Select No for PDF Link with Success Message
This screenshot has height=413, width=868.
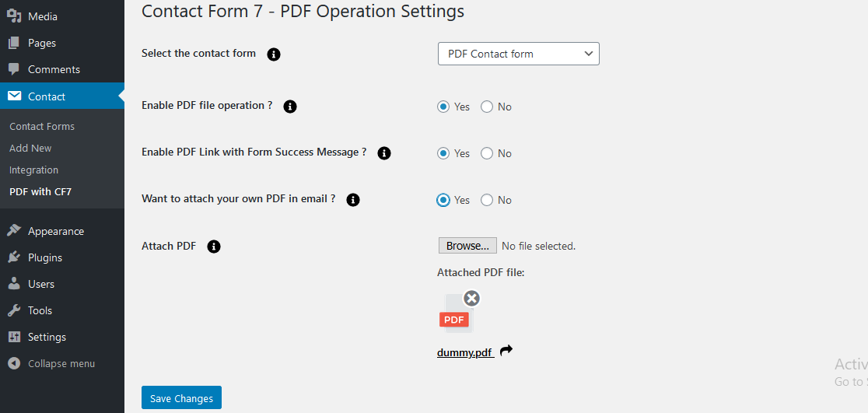(487, 153)
